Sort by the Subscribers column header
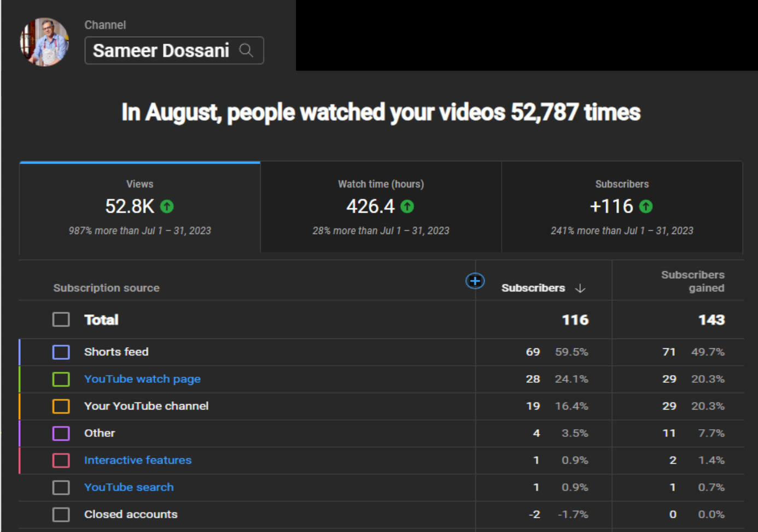 [533, 288]
